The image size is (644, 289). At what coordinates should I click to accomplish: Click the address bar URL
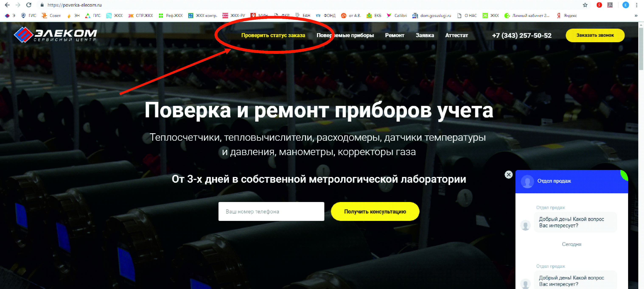pos(74,5)
